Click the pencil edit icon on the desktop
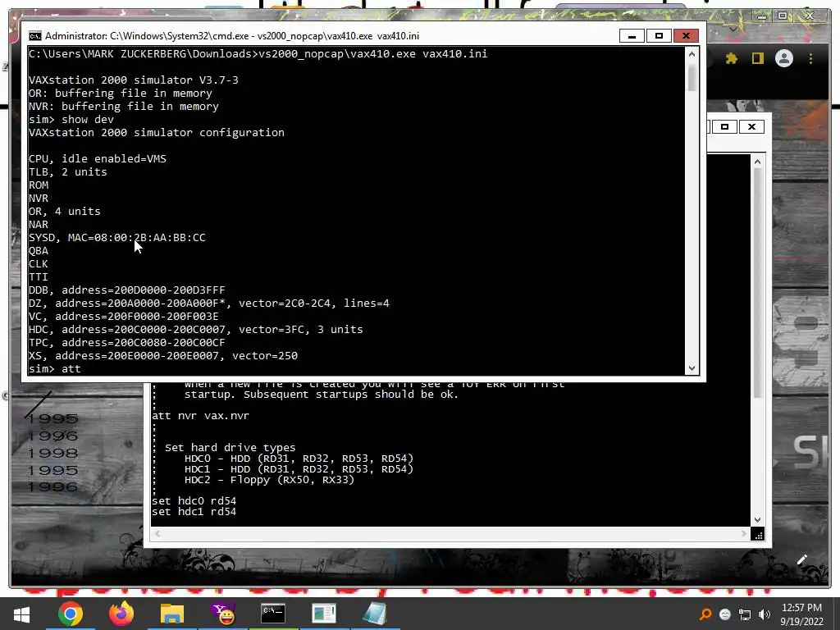 [x=802, y=559]
